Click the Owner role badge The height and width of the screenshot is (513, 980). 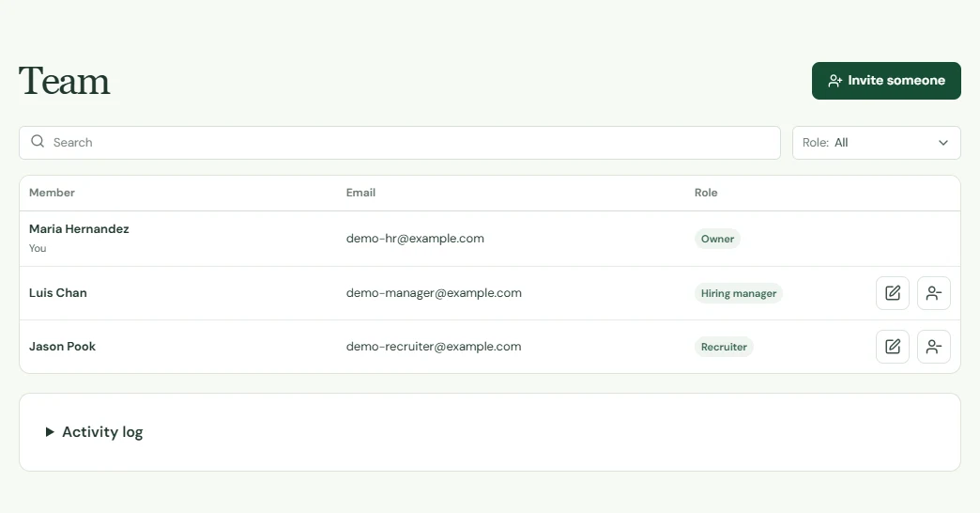click(717, 239)
